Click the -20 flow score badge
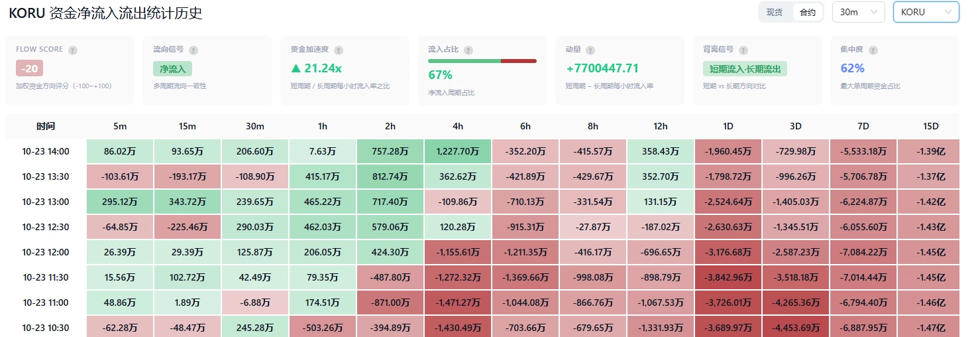Viewport: 980px width, 337px height. [29, 68]
